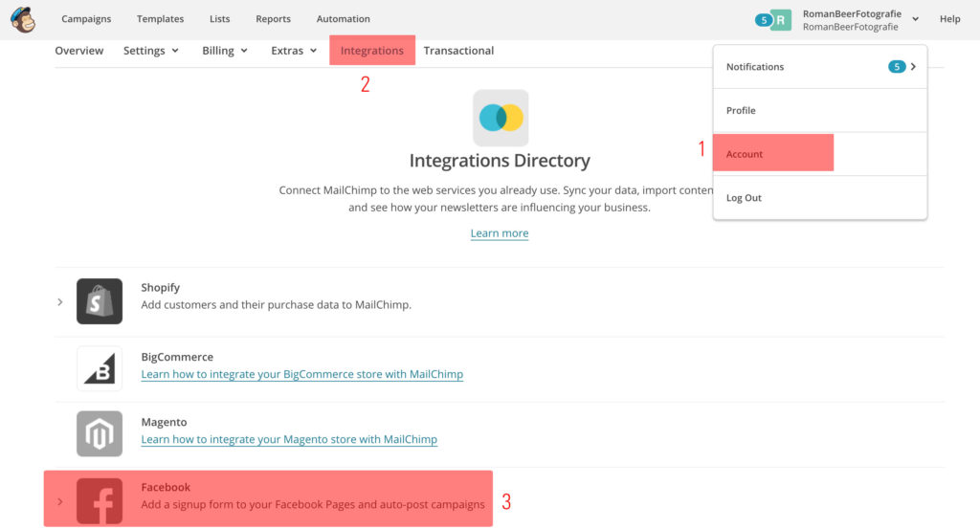Open the Templates menu
This screenshot has width=980, height=529.
pyautogui.click(x=160, y=19)
